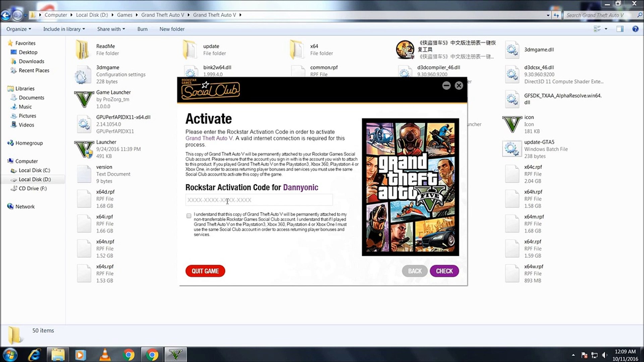Open the Windows Start menu

click(x=10, y=355)
